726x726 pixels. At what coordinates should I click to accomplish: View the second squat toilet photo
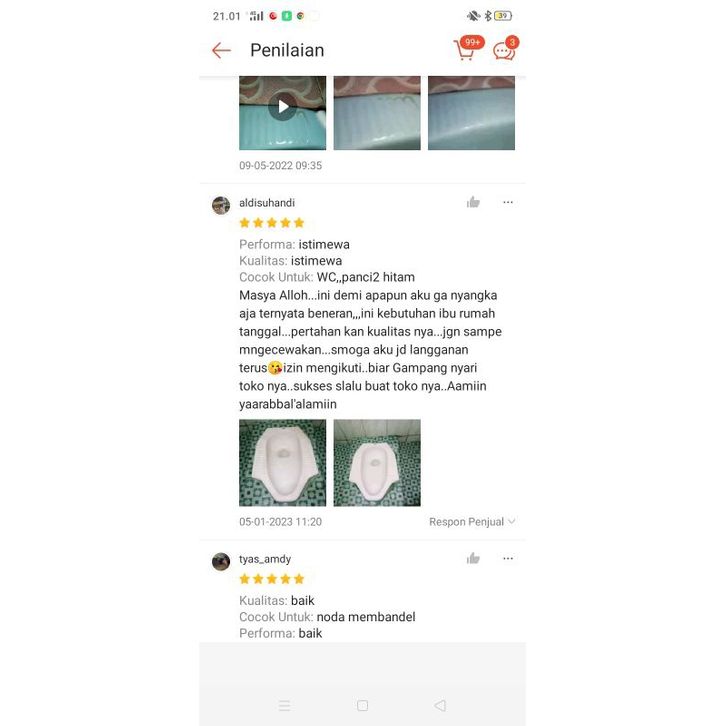click(x=377, y=463)
